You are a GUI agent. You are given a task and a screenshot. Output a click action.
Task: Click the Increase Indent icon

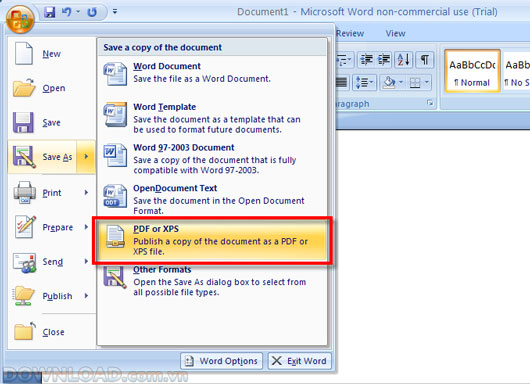pos(383,60)
